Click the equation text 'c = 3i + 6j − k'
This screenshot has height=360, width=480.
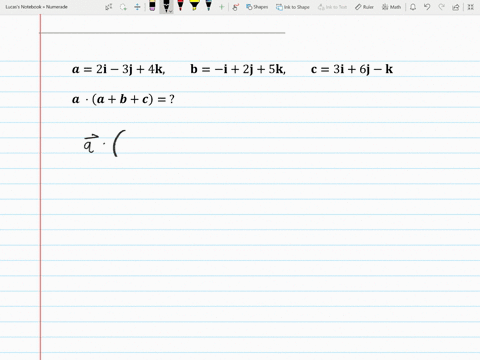point(352,69)
